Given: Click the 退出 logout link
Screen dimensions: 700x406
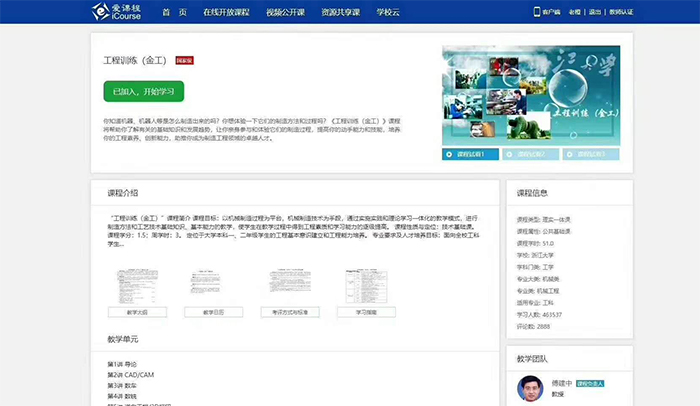Looking at the screenshot, I should point(595,12).
